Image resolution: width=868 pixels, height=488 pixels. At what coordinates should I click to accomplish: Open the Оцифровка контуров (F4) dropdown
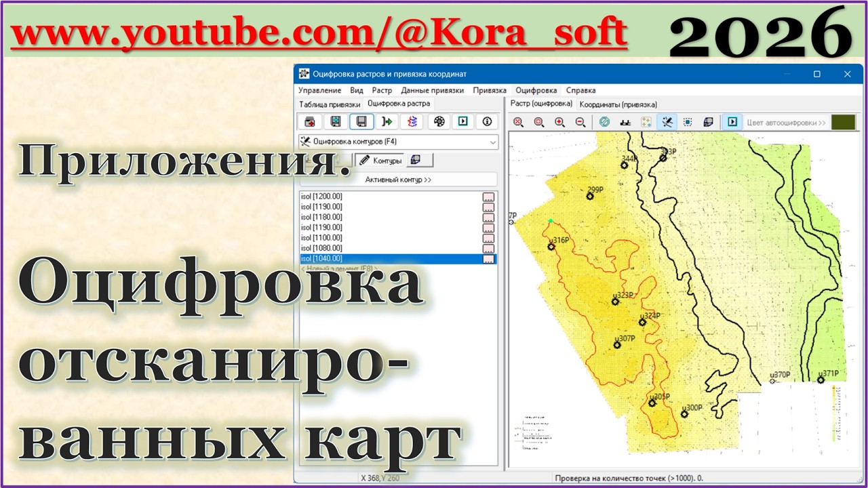[399, 142]
